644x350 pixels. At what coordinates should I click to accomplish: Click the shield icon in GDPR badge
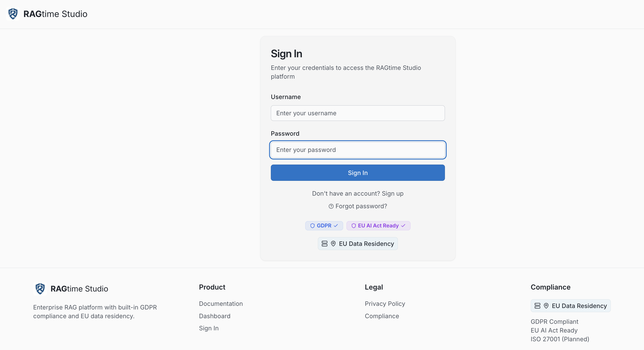312,226
